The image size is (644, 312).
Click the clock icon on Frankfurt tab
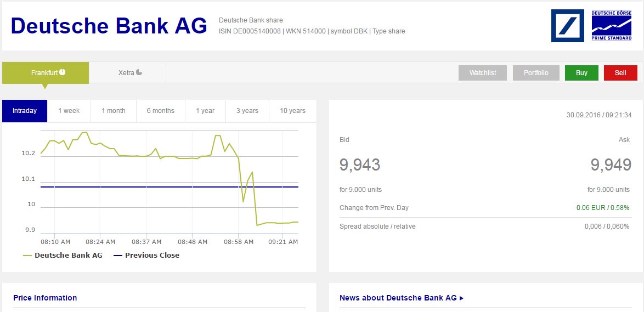62,72
